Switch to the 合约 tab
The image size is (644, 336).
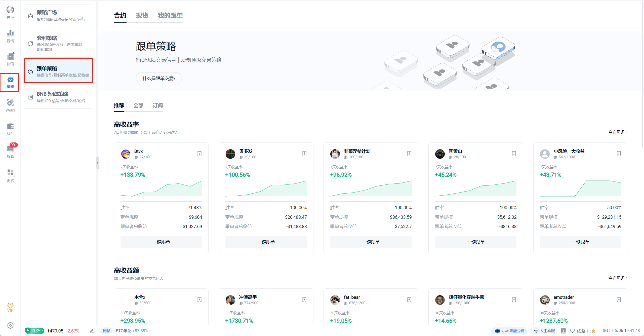[x=120, y=16]
